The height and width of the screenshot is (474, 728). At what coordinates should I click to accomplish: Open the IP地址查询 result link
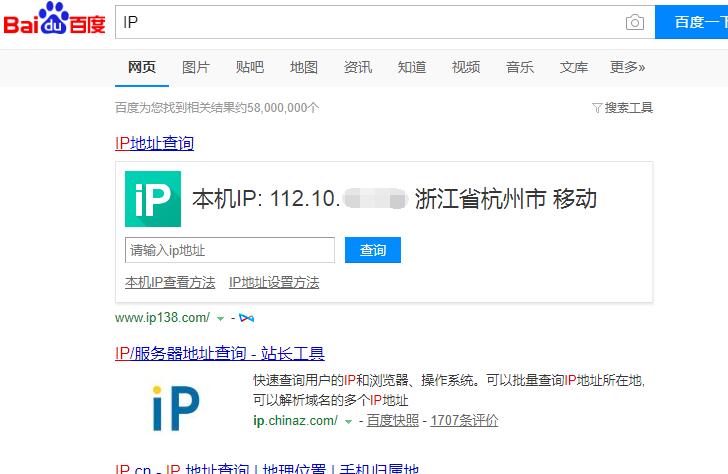155,143
